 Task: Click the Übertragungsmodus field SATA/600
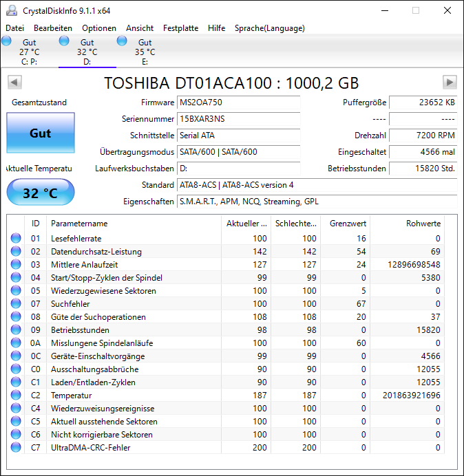238,152
